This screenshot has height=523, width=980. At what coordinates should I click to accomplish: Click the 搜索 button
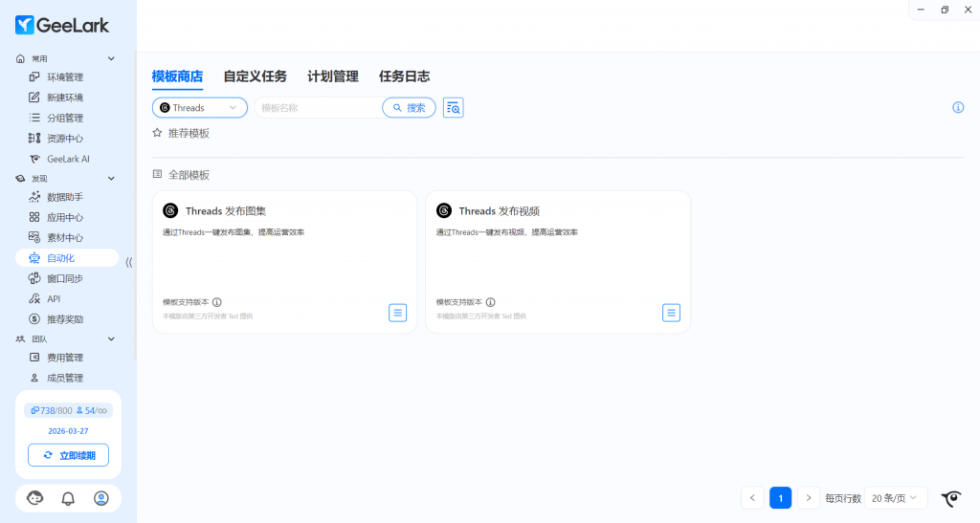pos(409,108)
